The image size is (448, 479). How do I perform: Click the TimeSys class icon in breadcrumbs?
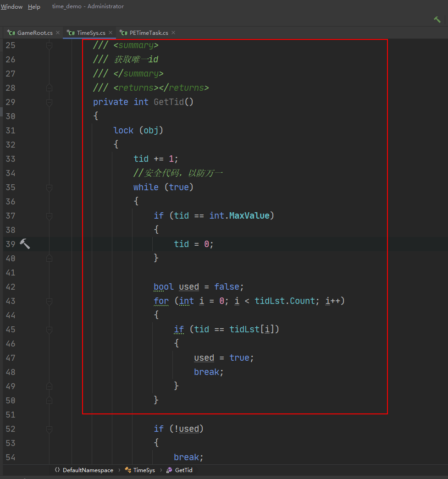[x=128, y=470]
